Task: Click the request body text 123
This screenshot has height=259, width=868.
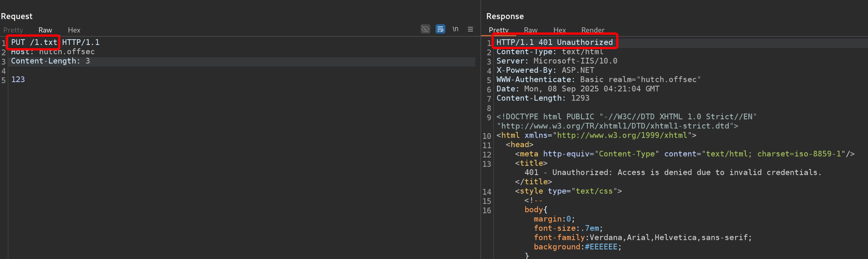Action: (18, 80)
